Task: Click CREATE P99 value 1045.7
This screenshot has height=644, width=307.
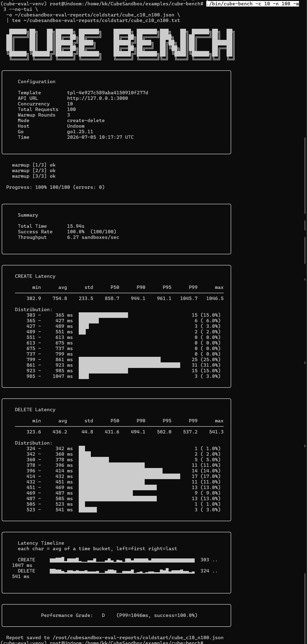Action: (x=189, y=298)
